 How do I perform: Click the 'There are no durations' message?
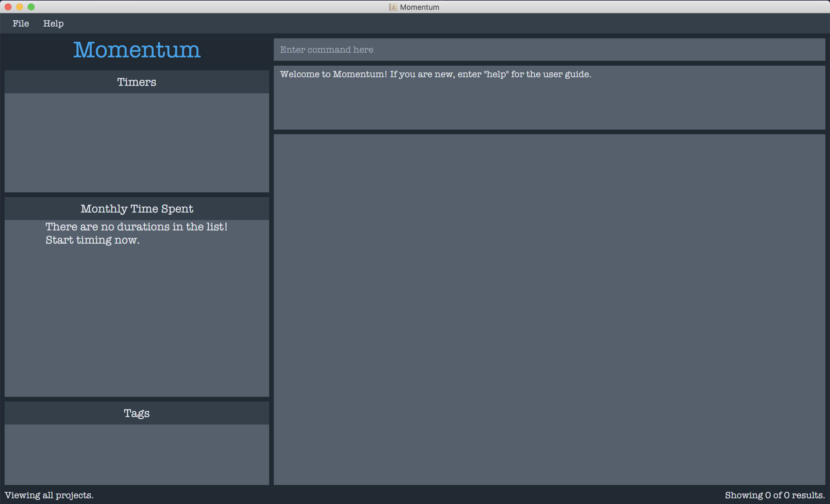click(136, 227)
